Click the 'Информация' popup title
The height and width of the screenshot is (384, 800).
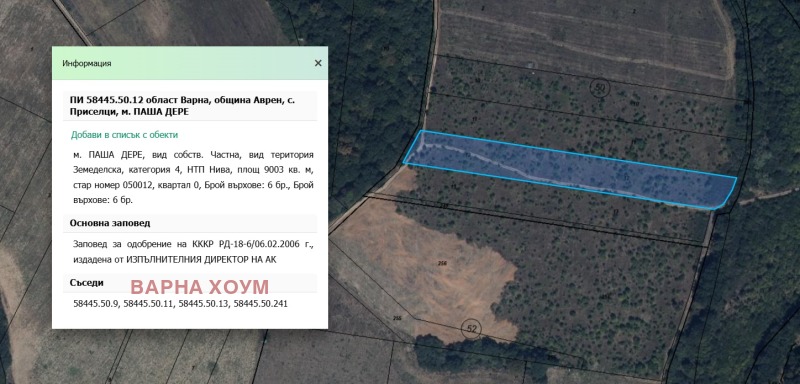[87, 64]
